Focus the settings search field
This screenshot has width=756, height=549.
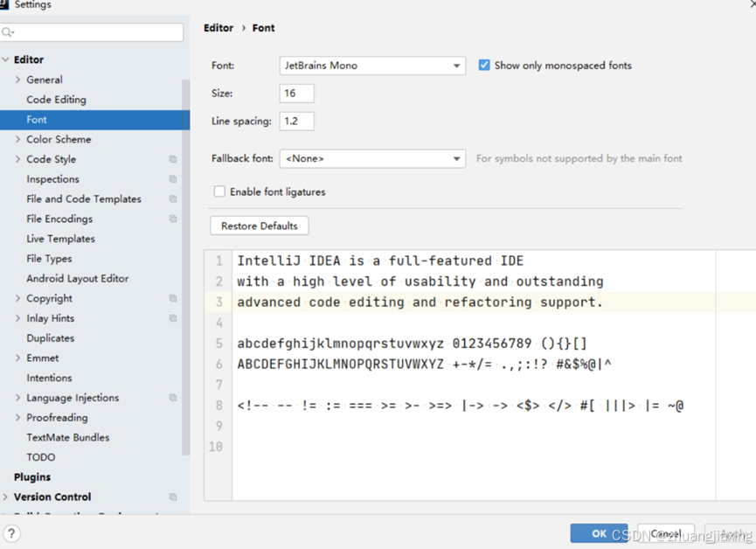[92, 32]
